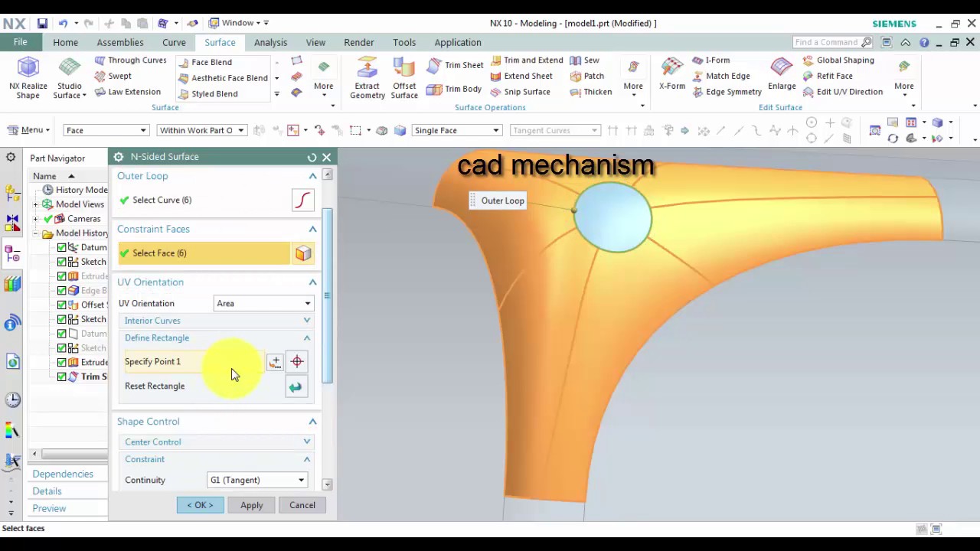The image size is (980, 551).
Task: Open the Continuity G1 (Tangent) dropdown
Action: (257, 481)
